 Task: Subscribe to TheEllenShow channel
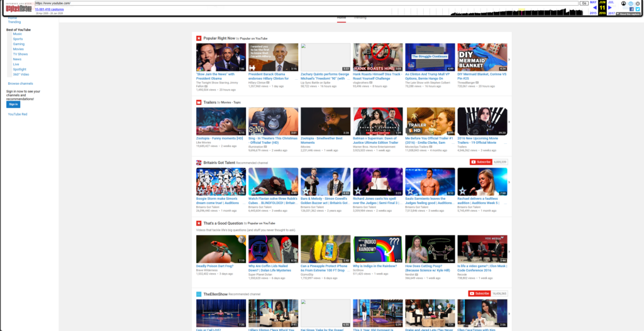point(480,293)
